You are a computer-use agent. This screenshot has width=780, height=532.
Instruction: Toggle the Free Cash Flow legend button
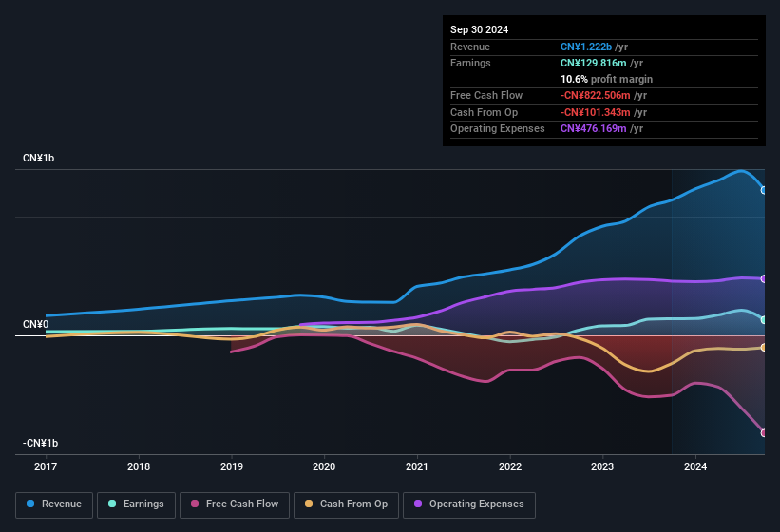235,504
